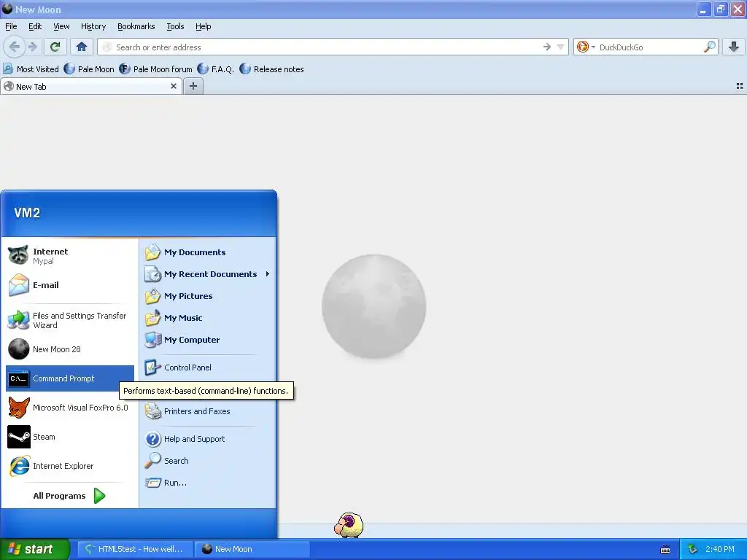Click the Go arrow in address bar
This screenshot has width=747, height=560.
[x=547, y=47]
